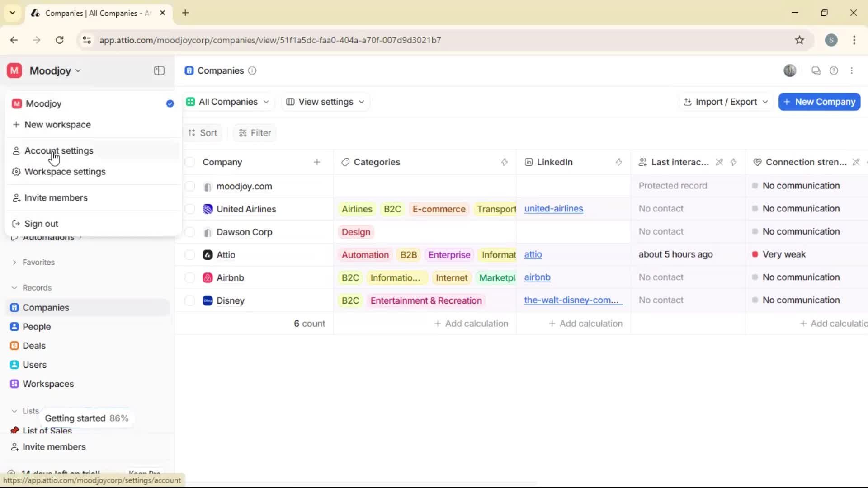Image resolution: width=868 pixels, height=488 pixels.
Task: Check the Attio row checkbox
Action: pyautogui.click(x=190, y=255)
